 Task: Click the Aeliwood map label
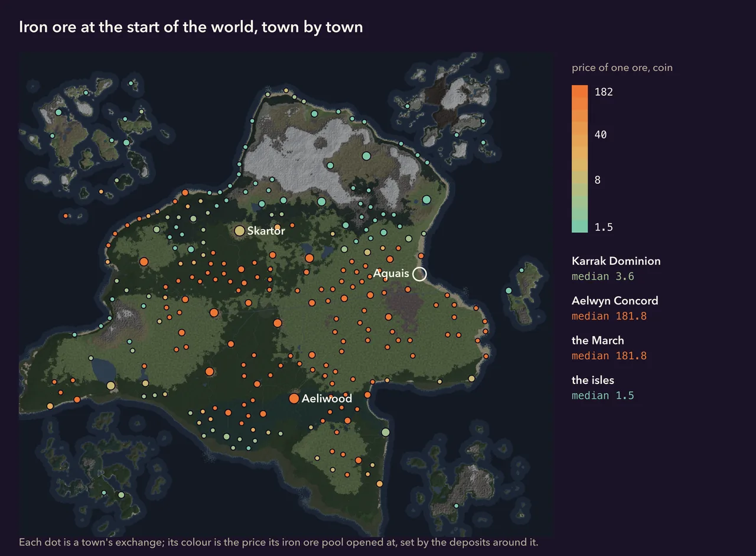(x=327, y=399)
